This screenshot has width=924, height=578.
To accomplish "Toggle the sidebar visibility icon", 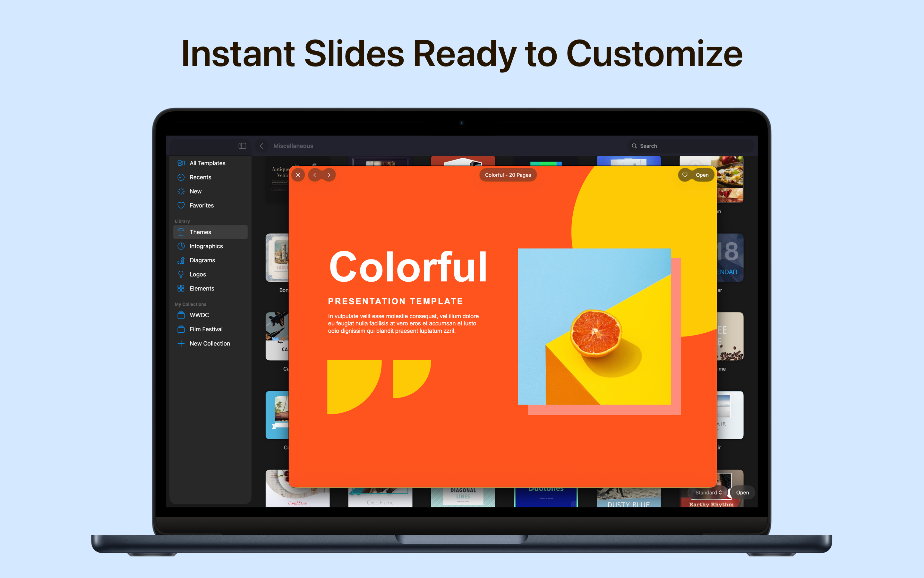I will point(242,146).
